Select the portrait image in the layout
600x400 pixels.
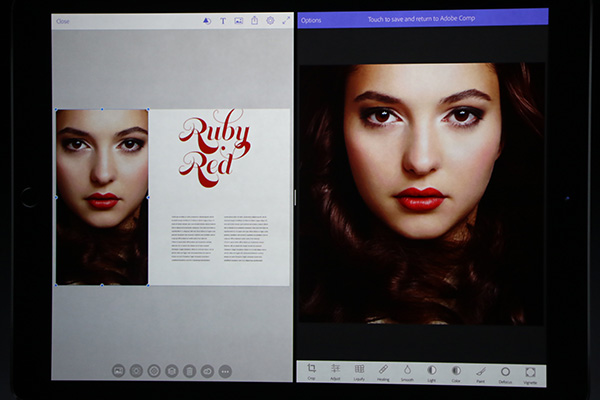(102, 196)
